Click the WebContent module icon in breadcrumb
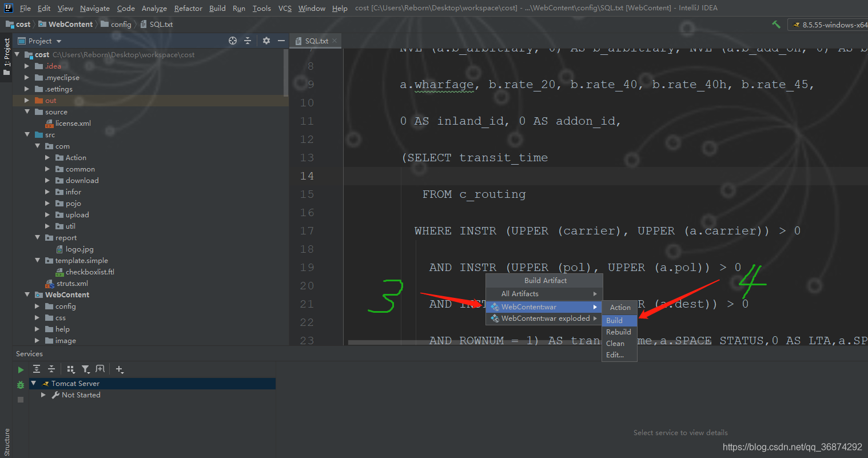 pos(42,24)
